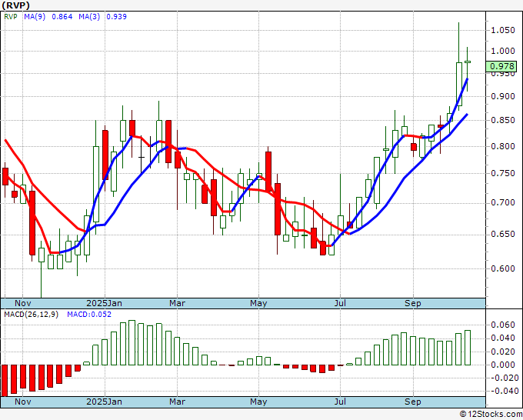Click the 0.600 price axis label
Image resolution: width=523 pixels, height=420 pixels.
pyautogui.click(x=501, y=268)
